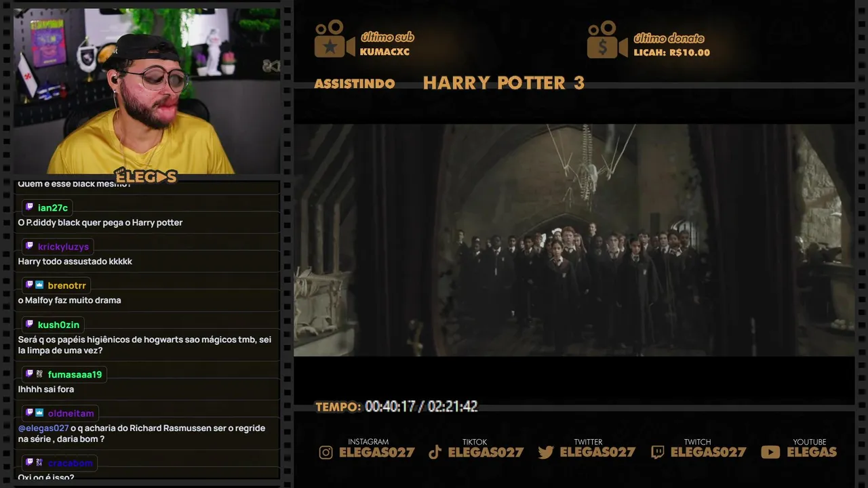Click the Twitch badge beside brenotrr

pyautogui.click(x=29, y=285)
